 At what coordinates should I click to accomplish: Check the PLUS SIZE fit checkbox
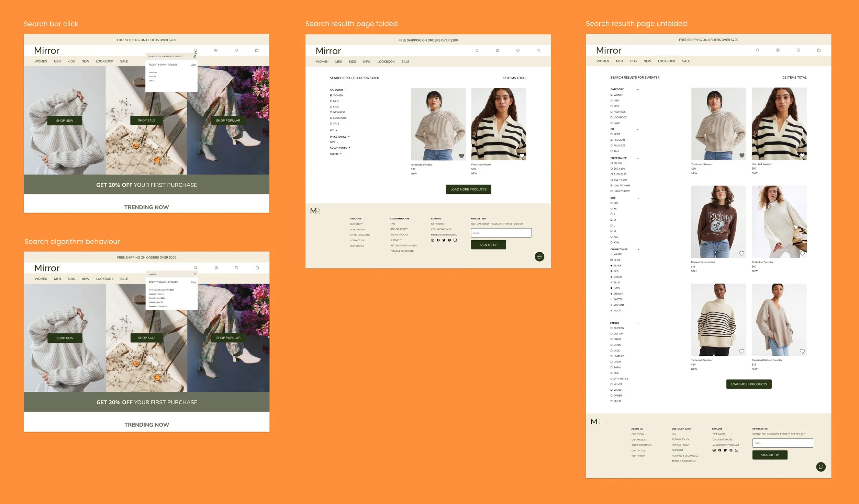tap(612, 146)
